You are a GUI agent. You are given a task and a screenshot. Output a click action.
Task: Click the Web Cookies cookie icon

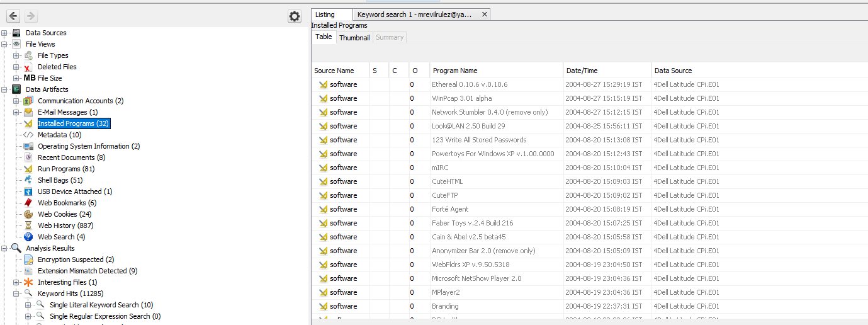[x=28, y=214]
